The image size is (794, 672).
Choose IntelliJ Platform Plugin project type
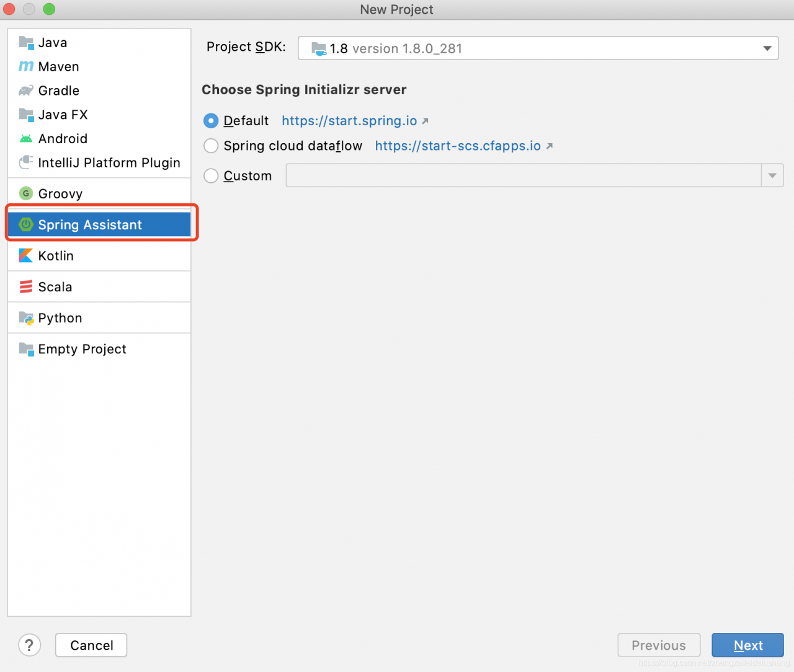99,162
